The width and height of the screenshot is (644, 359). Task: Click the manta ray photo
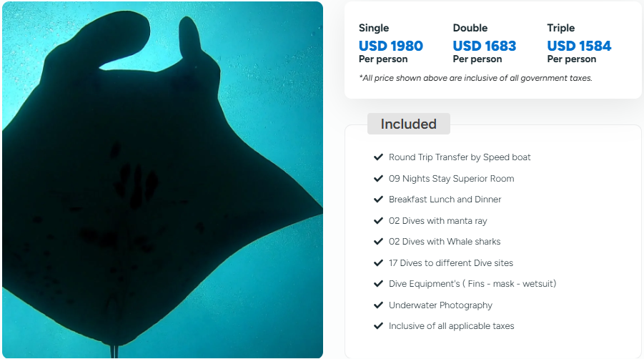tap(162, 179)
